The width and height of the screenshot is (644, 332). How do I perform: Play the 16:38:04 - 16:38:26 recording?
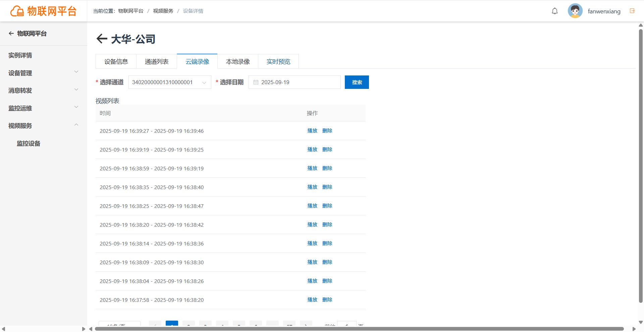pyautogui.click(x=312, y=281)
